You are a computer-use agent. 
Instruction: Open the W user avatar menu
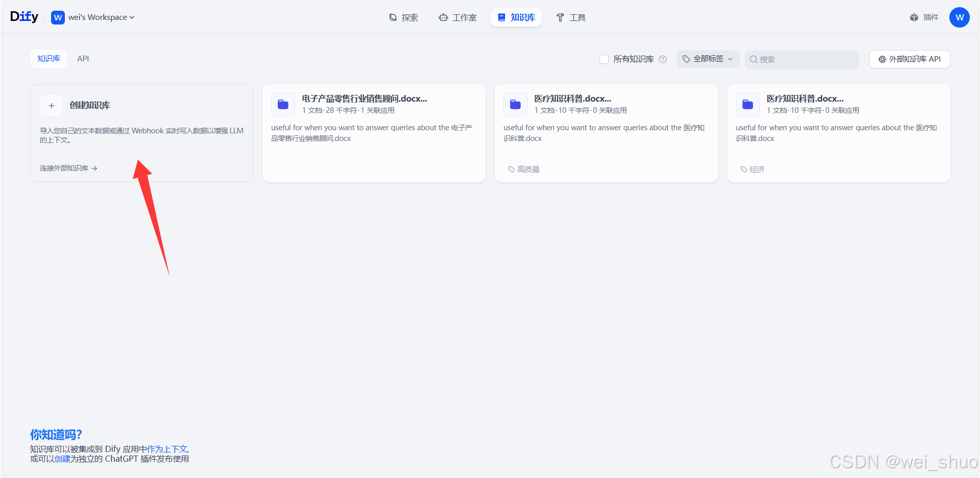pos(960,17)
